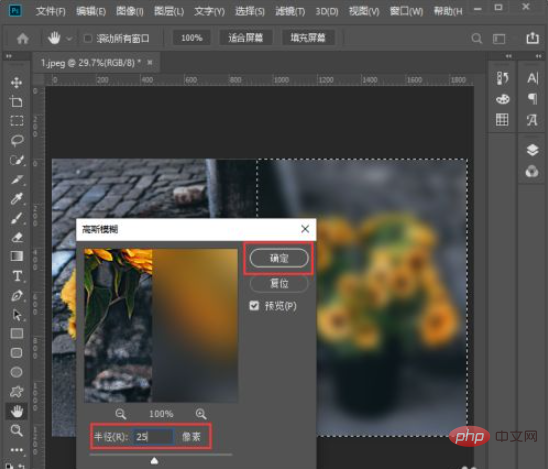Select the Path Selection tool
This screenshot has width=548, height=469.
(x=16, y=315)
